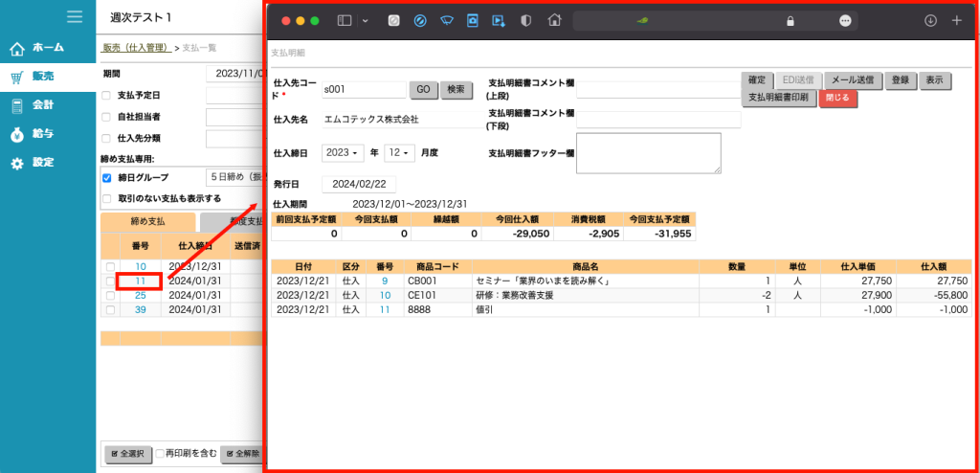
Task: Click the 仕入先コード field containing s001
Action: click(364, 89)
